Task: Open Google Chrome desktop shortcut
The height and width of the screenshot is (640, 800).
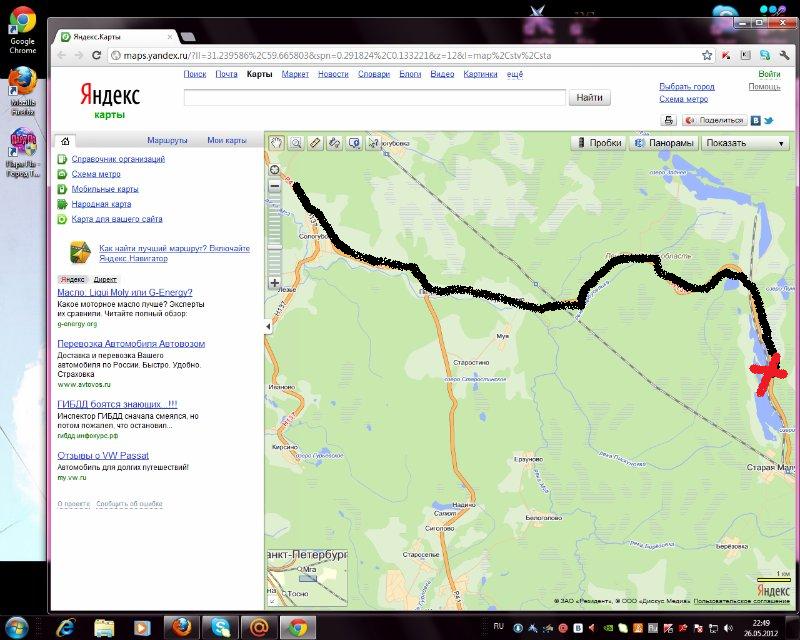Action: pyautogui.click(x=22, y=31)
